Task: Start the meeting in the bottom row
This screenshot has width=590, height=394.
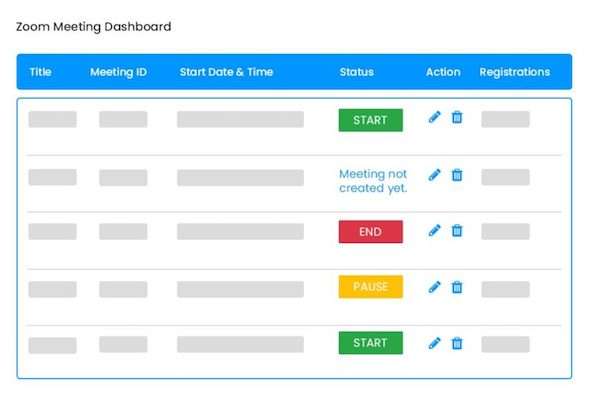Action: coord(371,343)
